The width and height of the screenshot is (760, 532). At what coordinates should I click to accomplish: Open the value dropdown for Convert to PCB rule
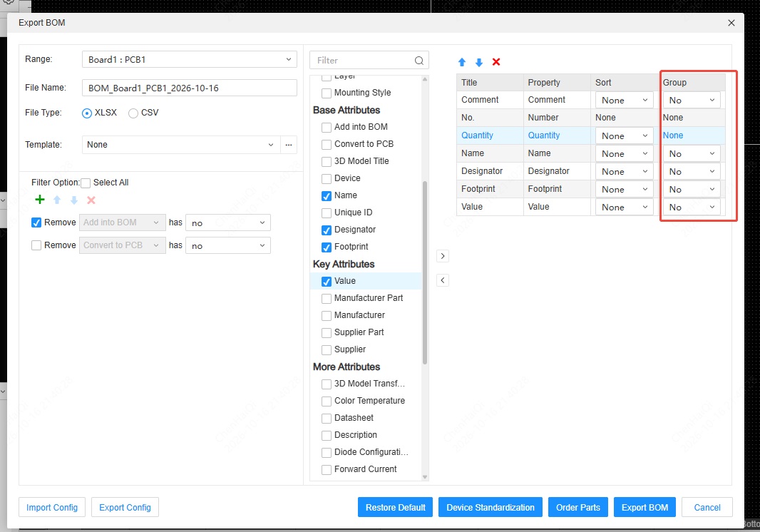[228, 245]
